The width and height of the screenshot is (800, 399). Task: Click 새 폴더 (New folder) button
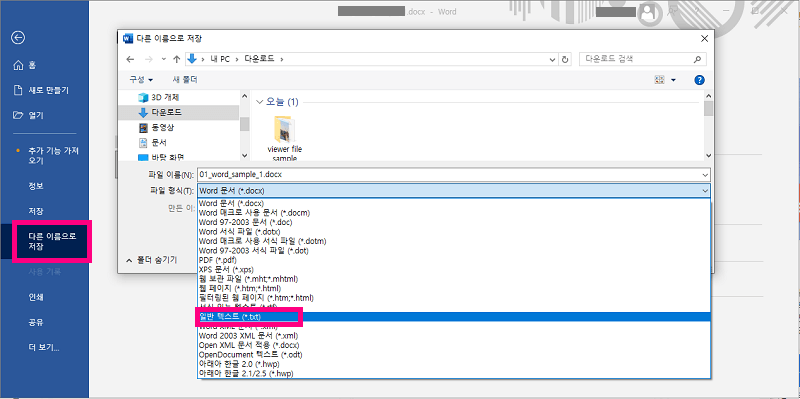click(185, 80)
